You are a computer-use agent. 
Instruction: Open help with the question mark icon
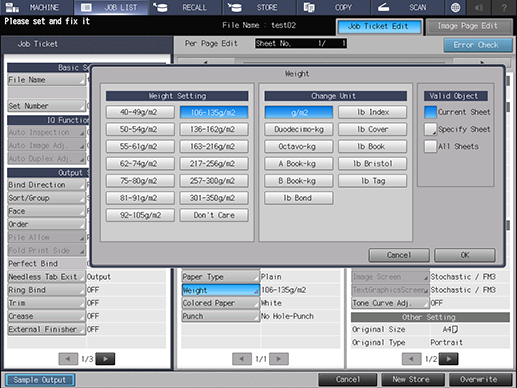point(504,7)
